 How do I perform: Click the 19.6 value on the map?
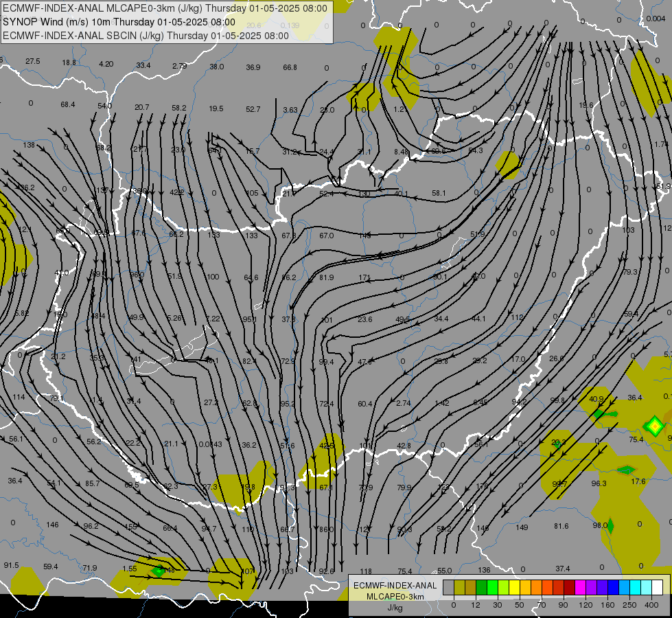coord(586,105)
